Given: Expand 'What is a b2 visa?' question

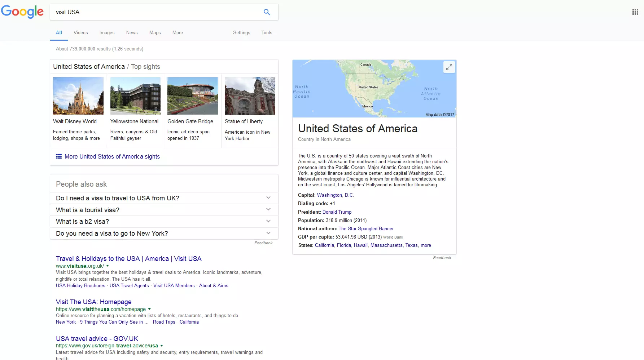Looking at the screenshot, I should pos(164,221).
